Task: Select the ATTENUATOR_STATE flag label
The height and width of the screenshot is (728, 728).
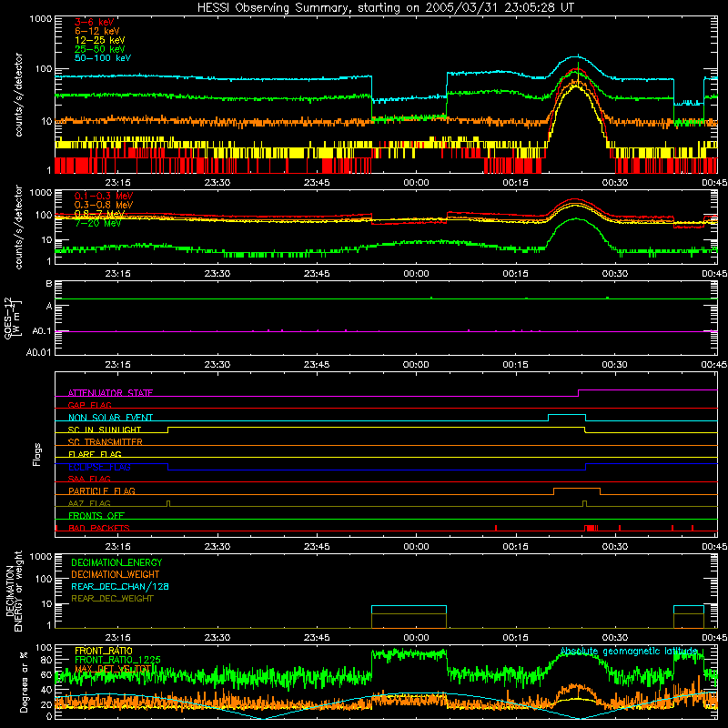Action: (110, 393)
